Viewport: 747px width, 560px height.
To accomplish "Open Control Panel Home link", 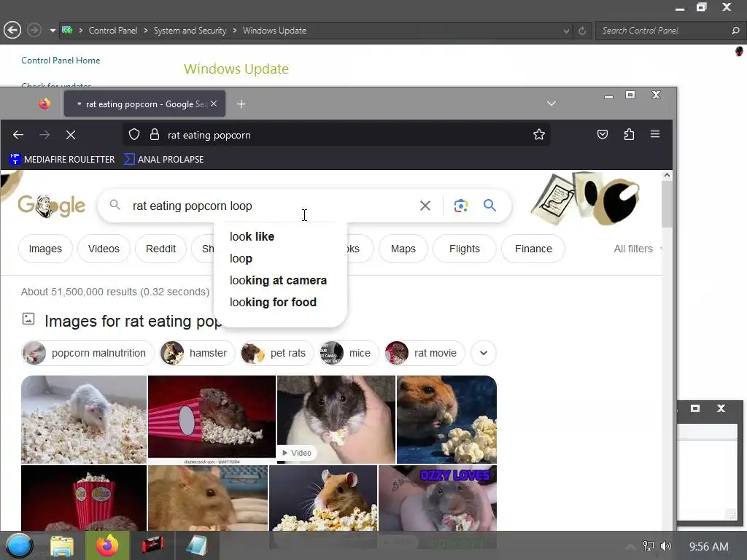I will pyautogui.click(x=61, y=61).
